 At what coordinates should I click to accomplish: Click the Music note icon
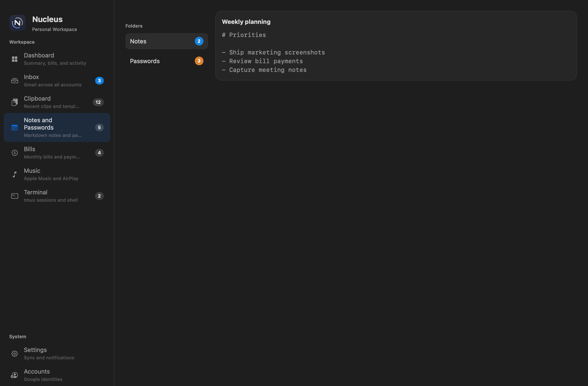[x=14, y=174]
